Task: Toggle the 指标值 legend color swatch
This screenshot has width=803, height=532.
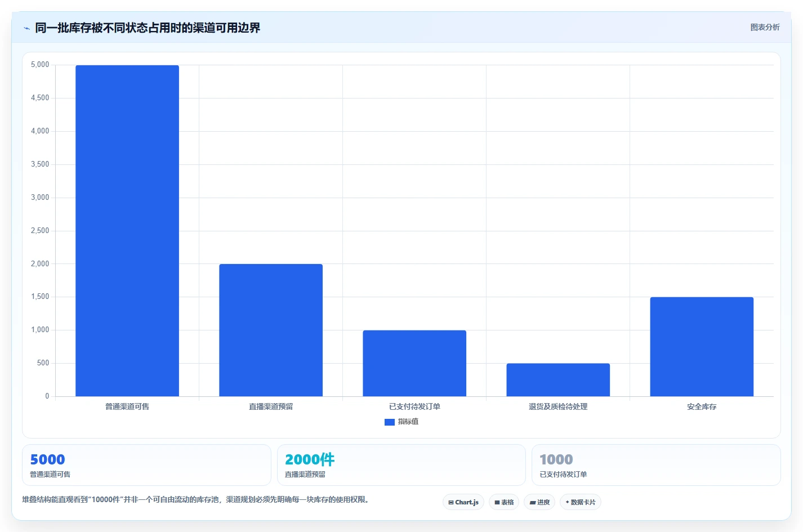Action: tap(389, 422)
